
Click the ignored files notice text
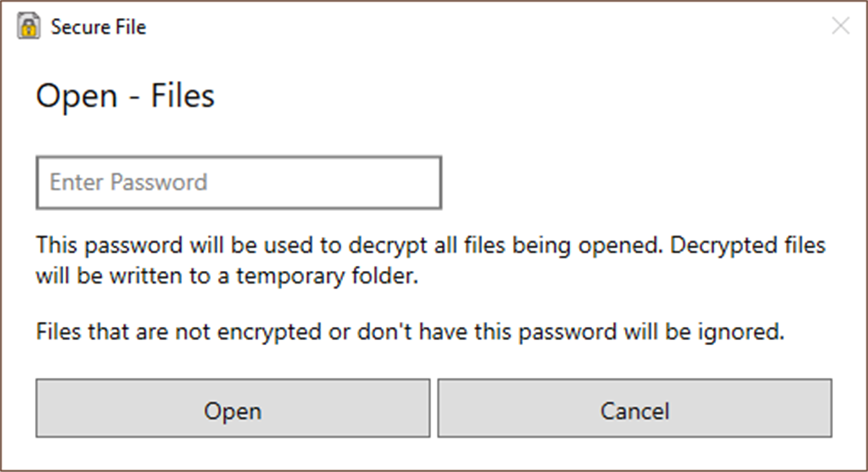(x=409, y=331)
